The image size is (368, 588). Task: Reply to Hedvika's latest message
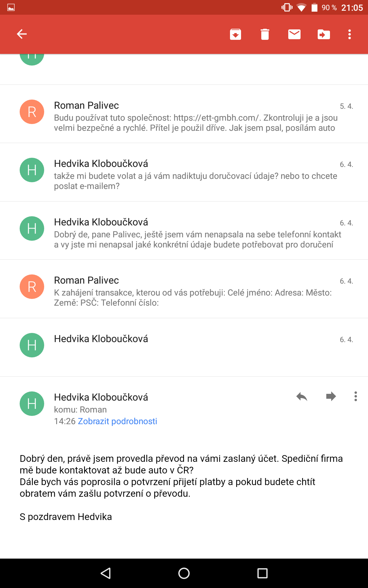[x=302, y=397]
